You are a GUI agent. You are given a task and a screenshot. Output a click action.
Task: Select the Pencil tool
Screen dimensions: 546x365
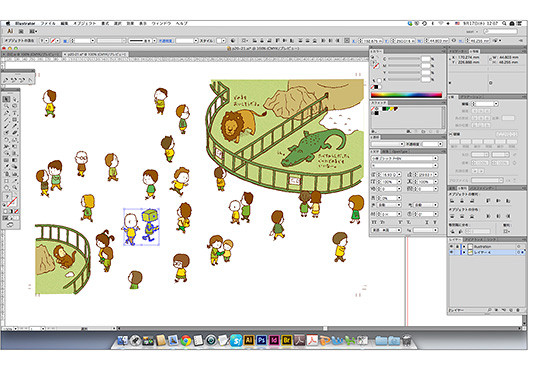coord(15,126)
